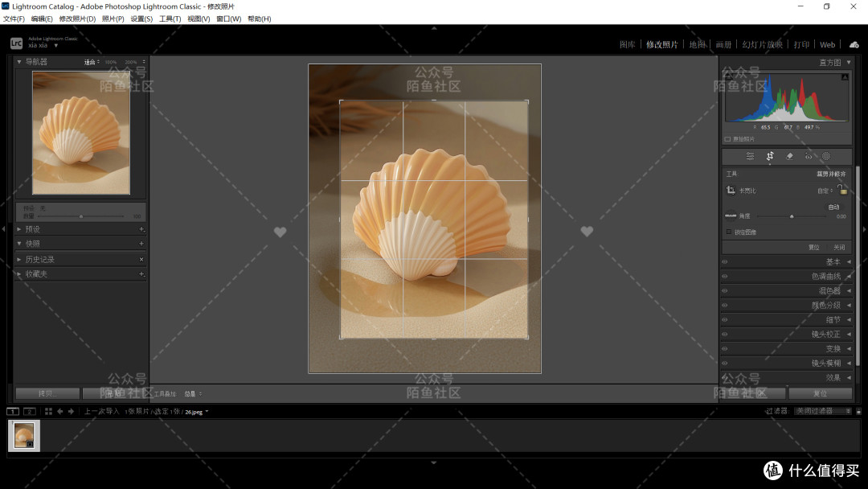Screen dimensions: 868x489
Task: Open the 关闭过滤器 filter dropdown
Action: click(823, 411)
